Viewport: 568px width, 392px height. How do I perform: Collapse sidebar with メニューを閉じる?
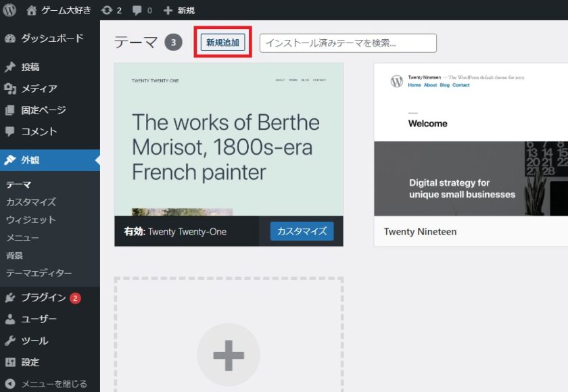pyautogui.click(x=50, y=384)
